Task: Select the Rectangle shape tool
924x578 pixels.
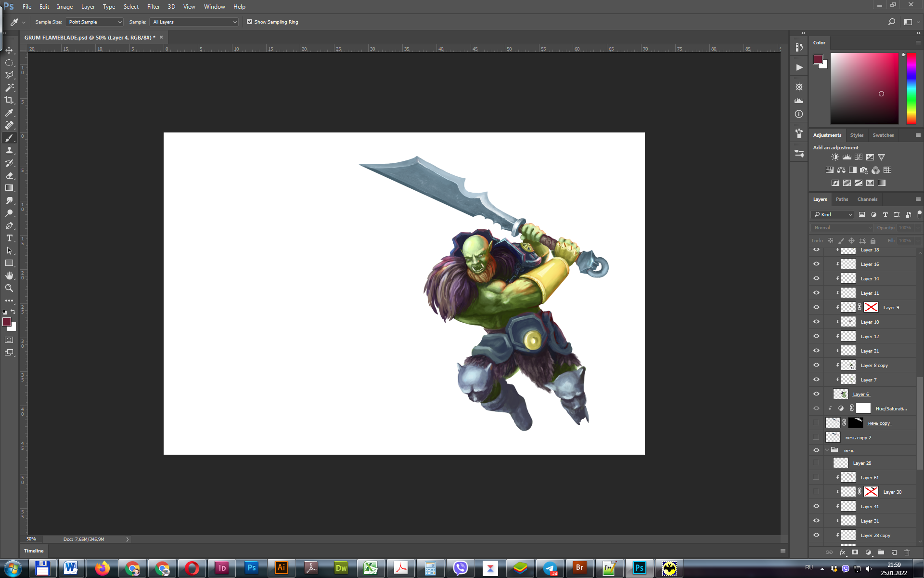Action: (9, 263)
